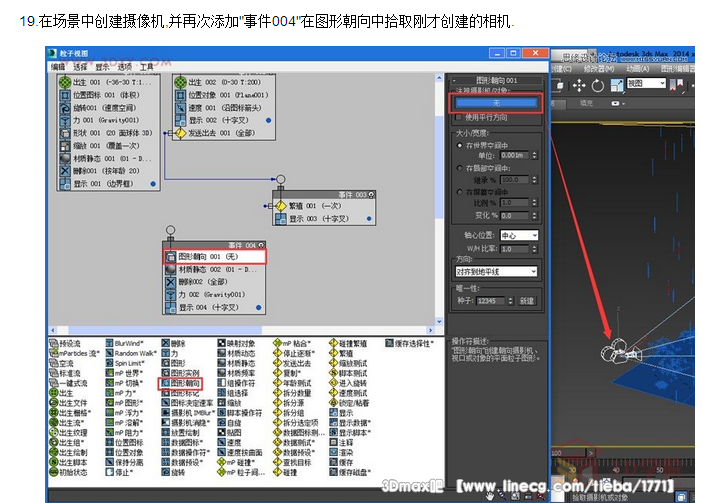Click the 新建 seed button

[527, 301]
